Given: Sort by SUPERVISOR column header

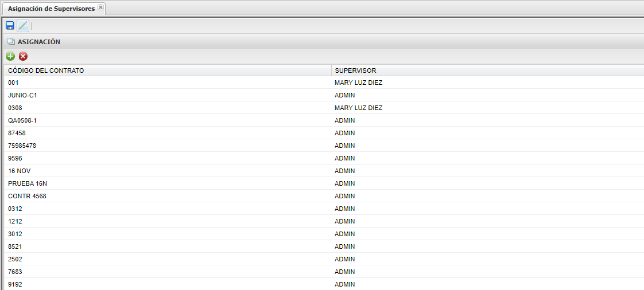Looking at the screenshot, I should pos(355,70).
